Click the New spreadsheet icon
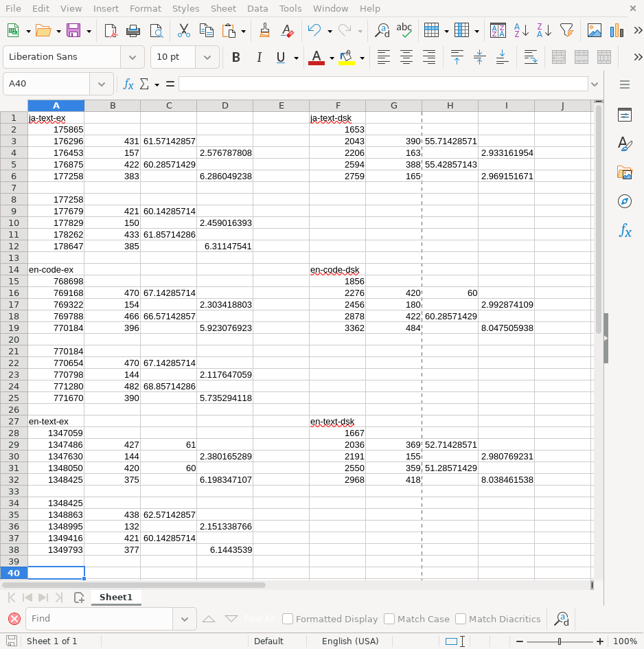 pyautogui.click(x=13, y=31)
